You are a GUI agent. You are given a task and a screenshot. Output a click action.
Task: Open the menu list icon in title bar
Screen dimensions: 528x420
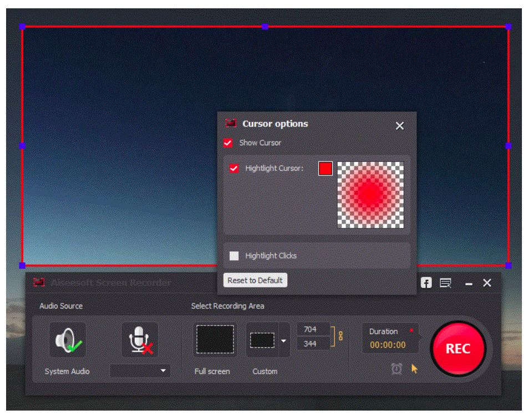(x=445, y=284)
